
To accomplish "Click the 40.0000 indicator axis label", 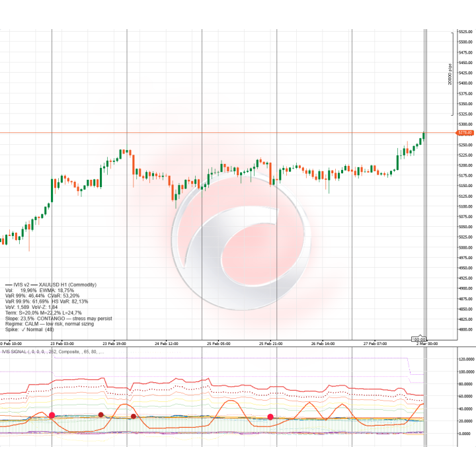I will tap(467, 409).
